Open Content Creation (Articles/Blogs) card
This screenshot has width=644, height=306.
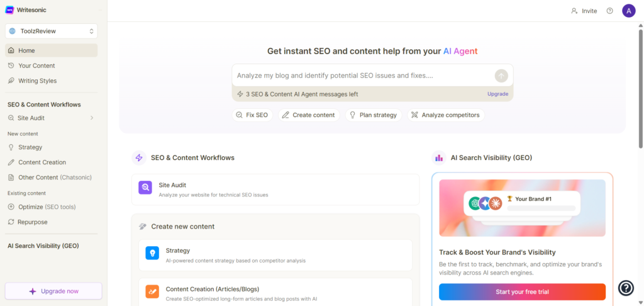pos(275,292)
